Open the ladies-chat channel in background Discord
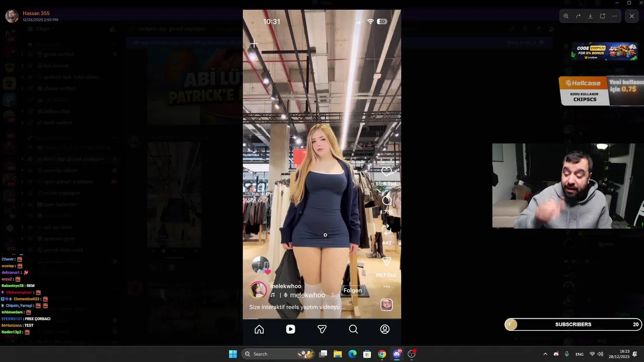 tap(56, 111)
